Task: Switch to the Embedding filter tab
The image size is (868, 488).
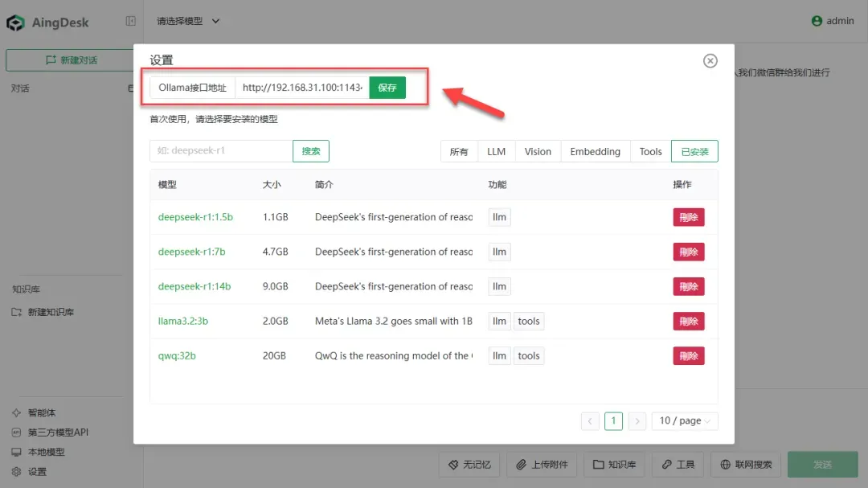Action: pos(596,151)
